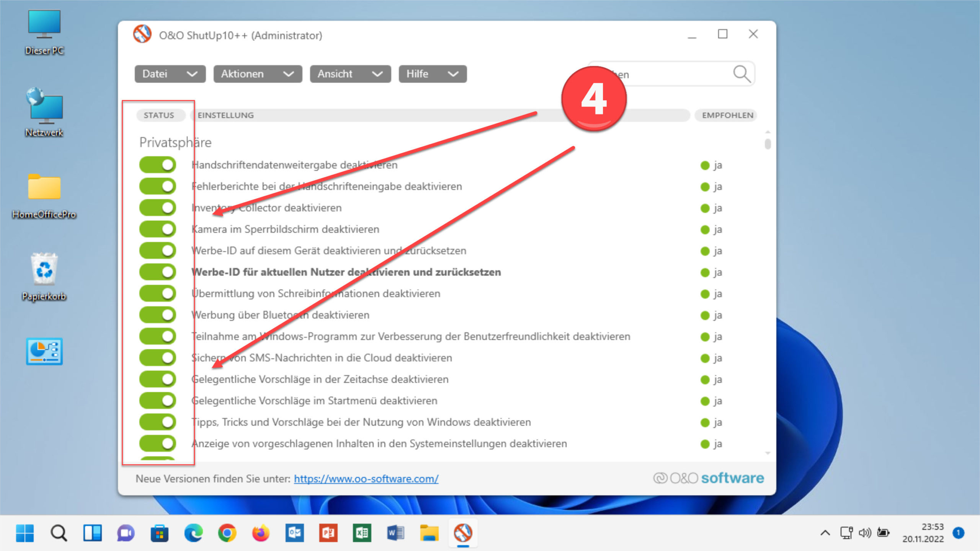Open the Datei menu
This screenshot has width=980, height=551.
click(x=170, y=74)
